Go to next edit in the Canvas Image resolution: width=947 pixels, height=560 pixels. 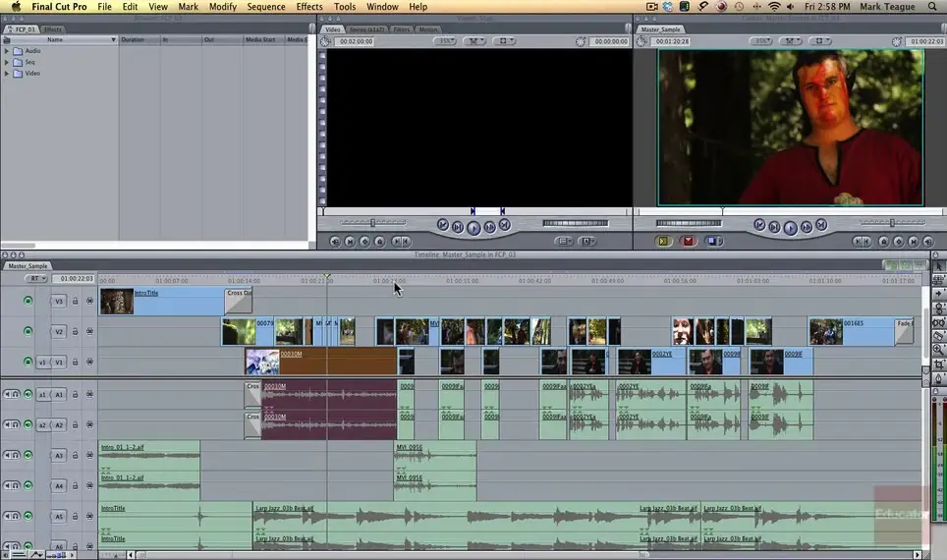[x=821, y=225]
